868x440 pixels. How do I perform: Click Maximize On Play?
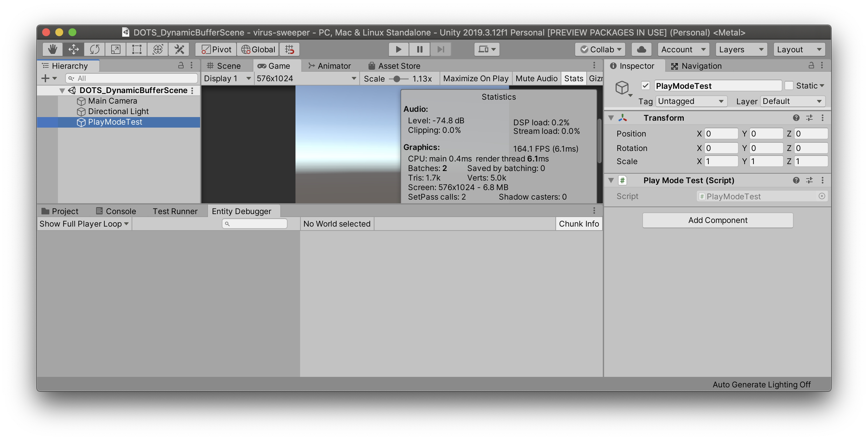click(x=476, y=78)
